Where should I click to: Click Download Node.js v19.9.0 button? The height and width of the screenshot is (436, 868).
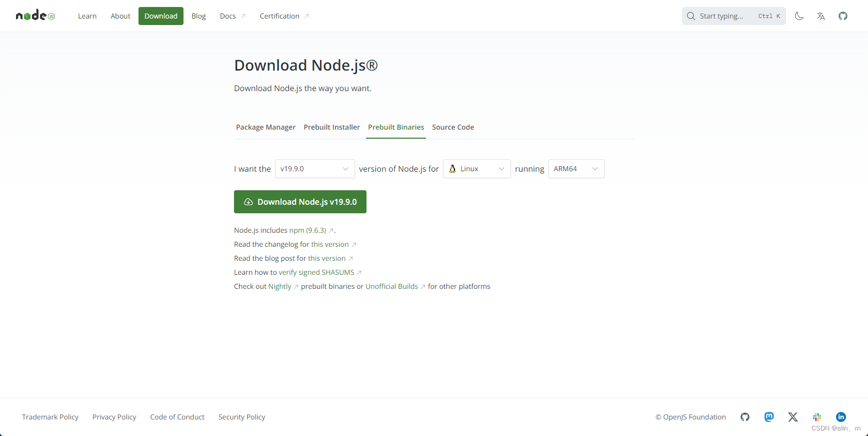coord(300,202)
